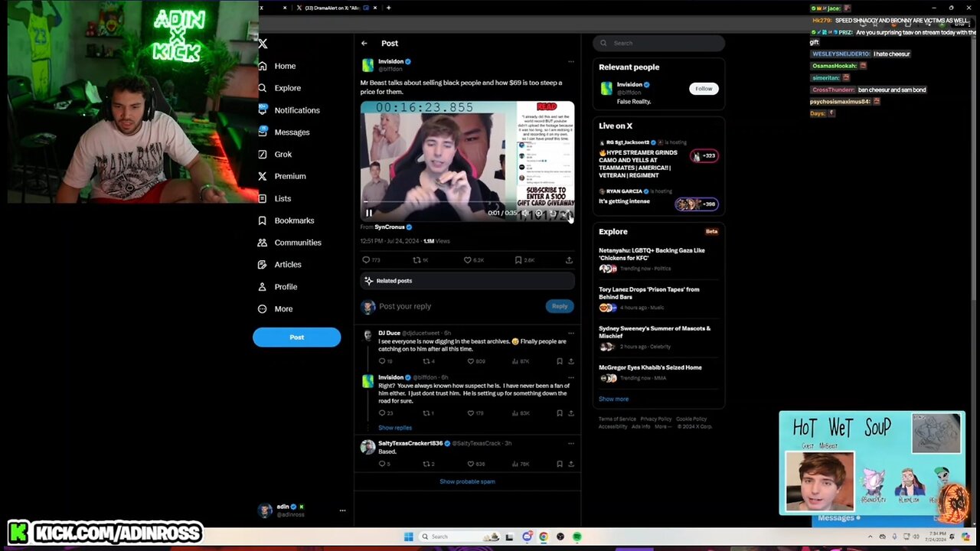
Task: Seek on the video progress bar
Action: click(467, 203)
